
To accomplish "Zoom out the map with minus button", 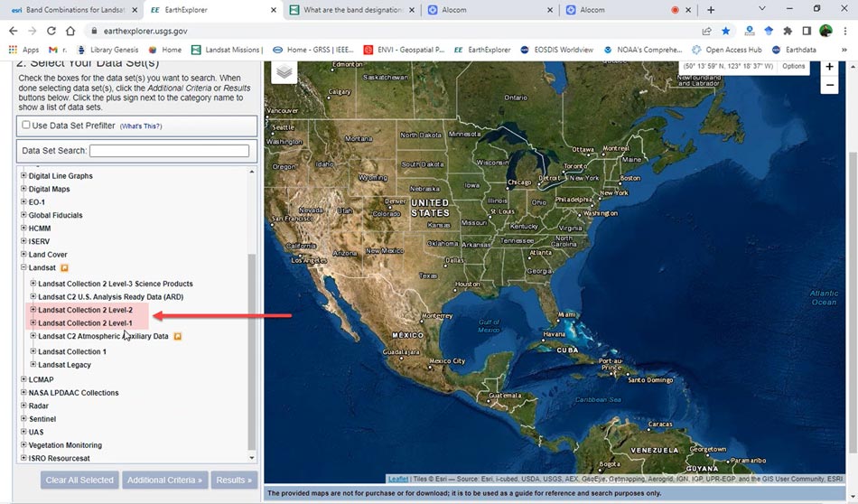I will (829, 86).
